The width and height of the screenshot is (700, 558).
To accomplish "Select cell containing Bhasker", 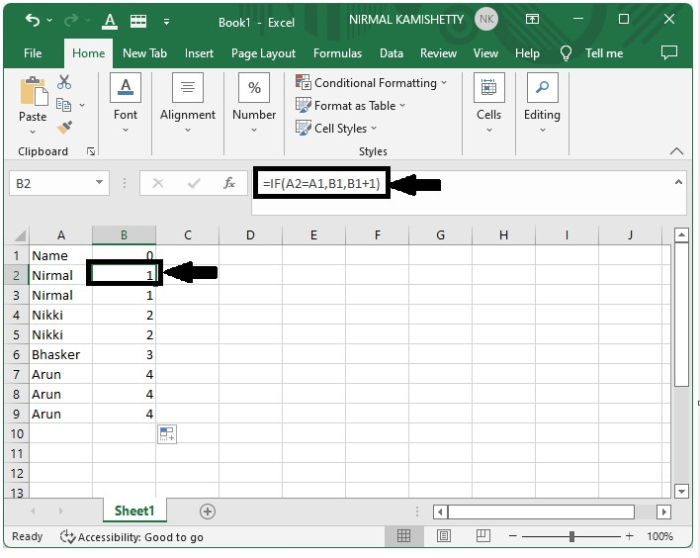I will pos(61,355).
